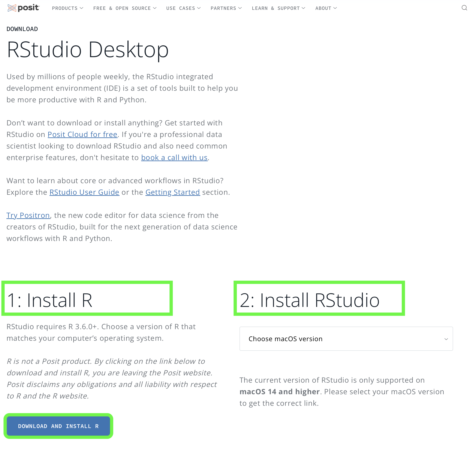Open the RStudio User Guide link
The width and height of the screenshot is (476, 458).
[84, 192]
